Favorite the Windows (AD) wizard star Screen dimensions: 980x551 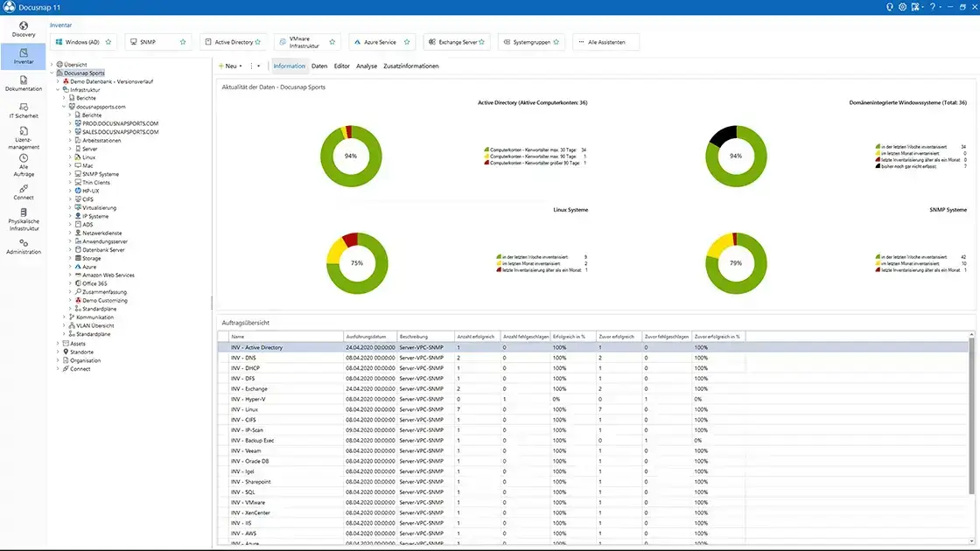pyautogui.click(x=108, y=42)
